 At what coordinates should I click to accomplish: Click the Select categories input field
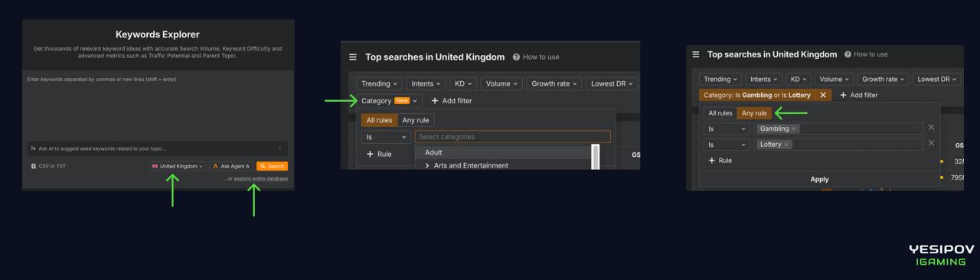[512, 137]
